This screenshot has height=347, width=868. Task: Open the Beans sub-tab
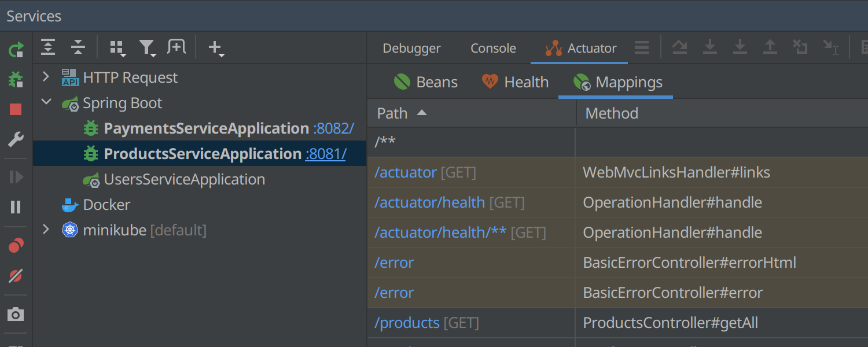tap(425, 82)
